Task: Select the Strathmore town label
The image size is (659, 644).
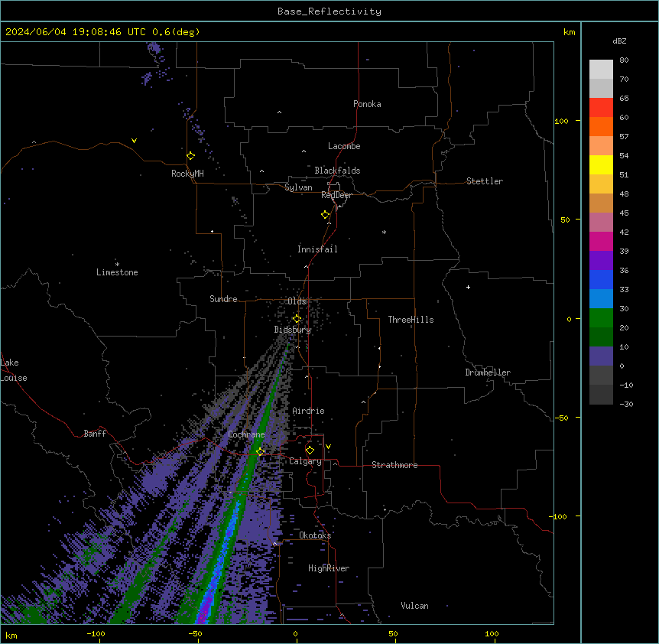Action: (394, 465)
